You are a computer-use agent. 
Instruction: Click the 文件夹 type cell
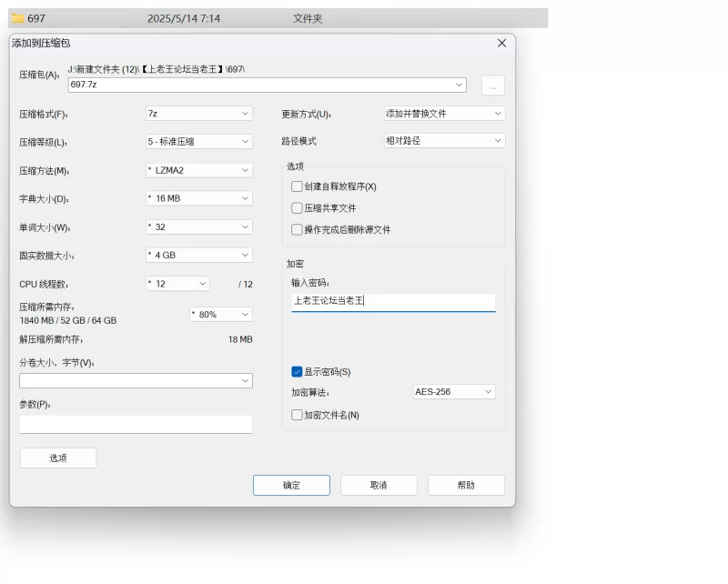[308, 18]
